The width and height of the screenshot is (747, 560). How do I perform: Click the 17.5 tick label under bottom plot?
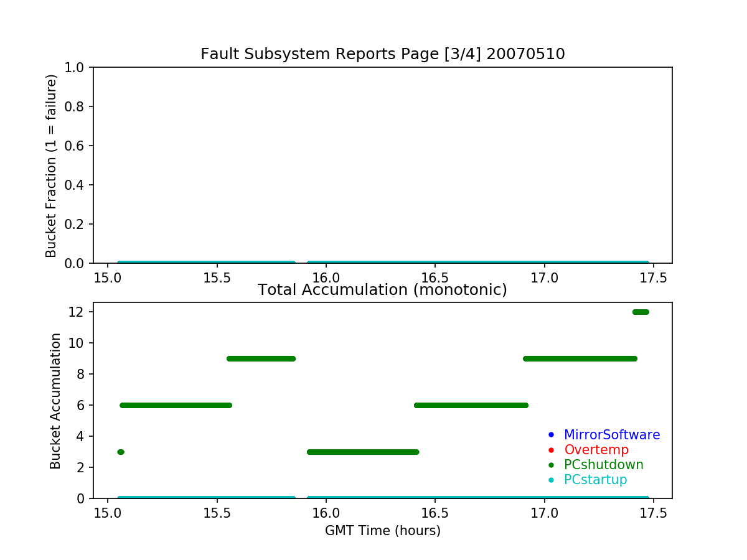point(654,514)
